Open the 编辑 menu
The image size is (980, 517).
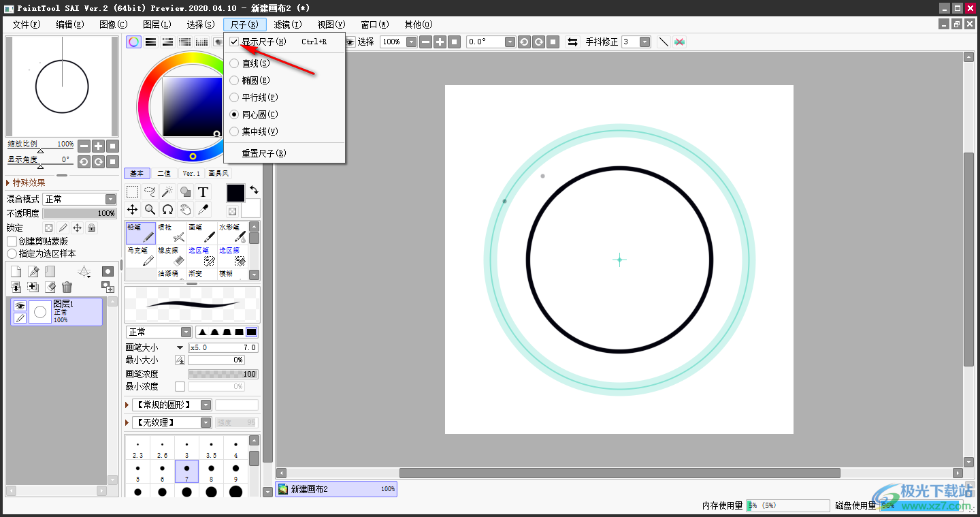(x=70, y=25)
